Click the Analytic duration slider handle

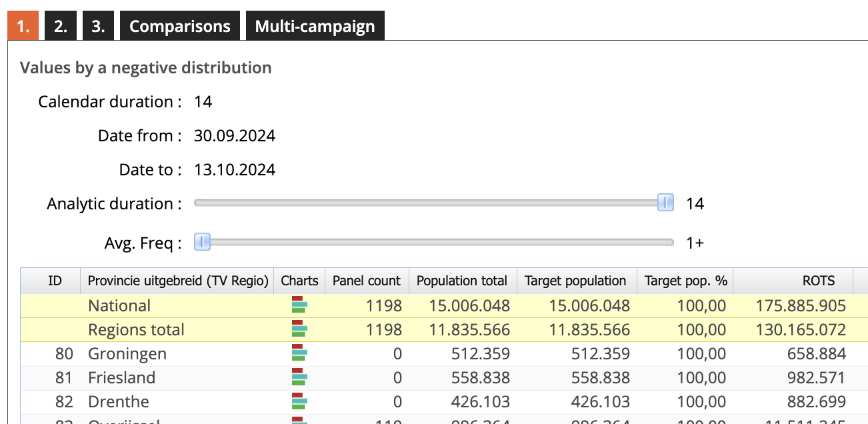tap(665, 203)
